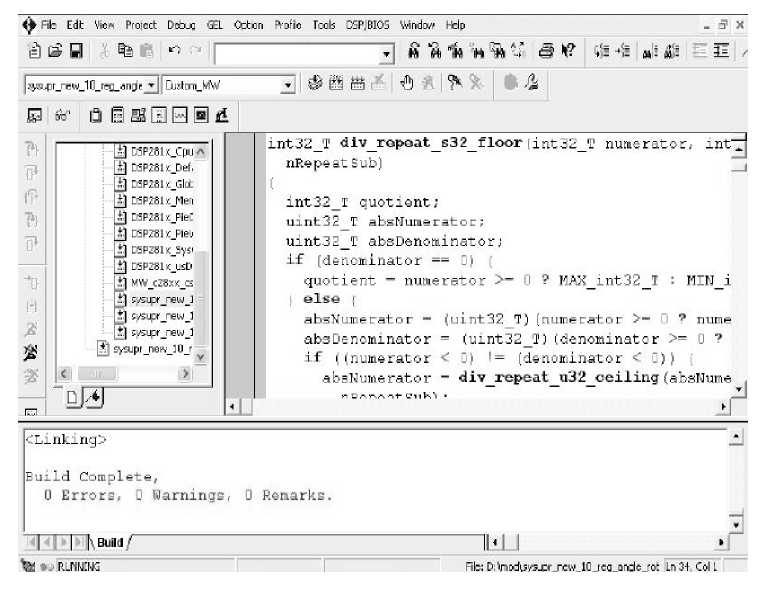The image size is (770, 589).
Task: Click the Undo arrow icon
Action: tap(174, 50)
